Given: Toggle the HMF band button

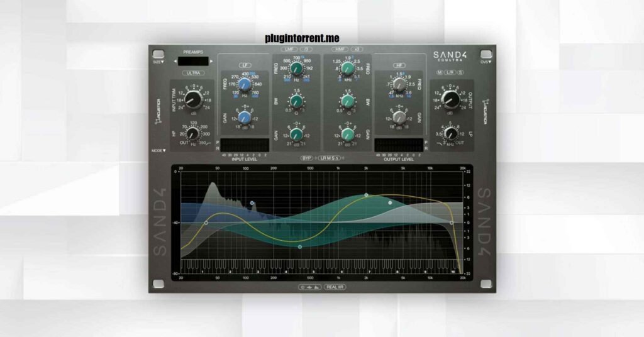Looking at the screenshot, I should (340, 49).
